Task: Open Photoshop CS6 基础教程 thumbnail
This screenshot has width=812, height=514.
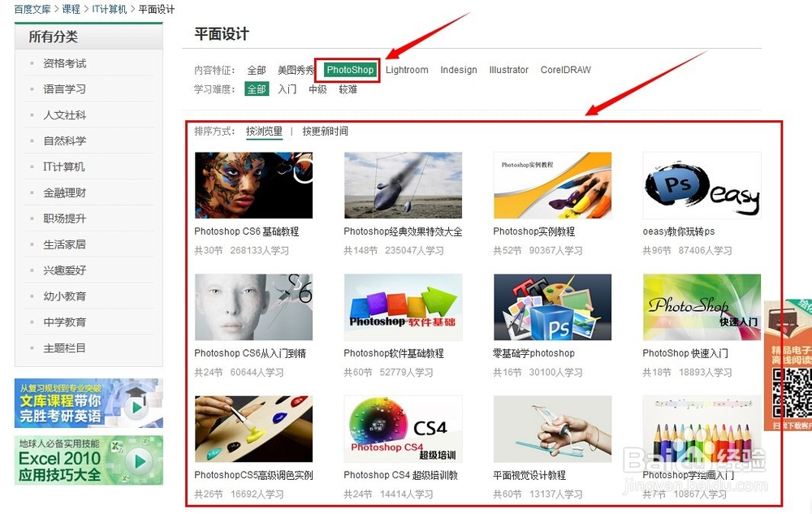Action: point(253,185)
